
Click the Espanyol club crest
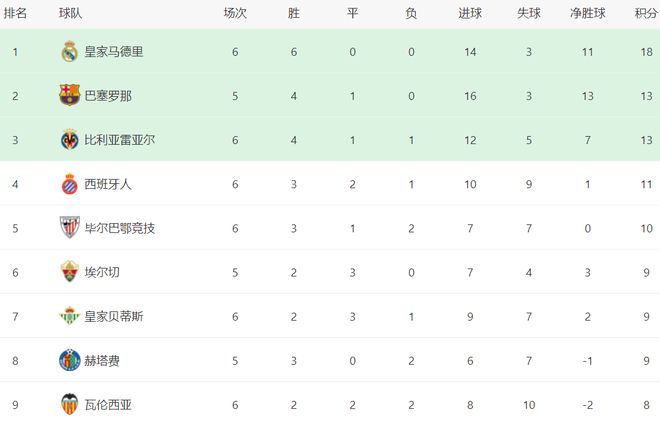[x=69, y=184]
